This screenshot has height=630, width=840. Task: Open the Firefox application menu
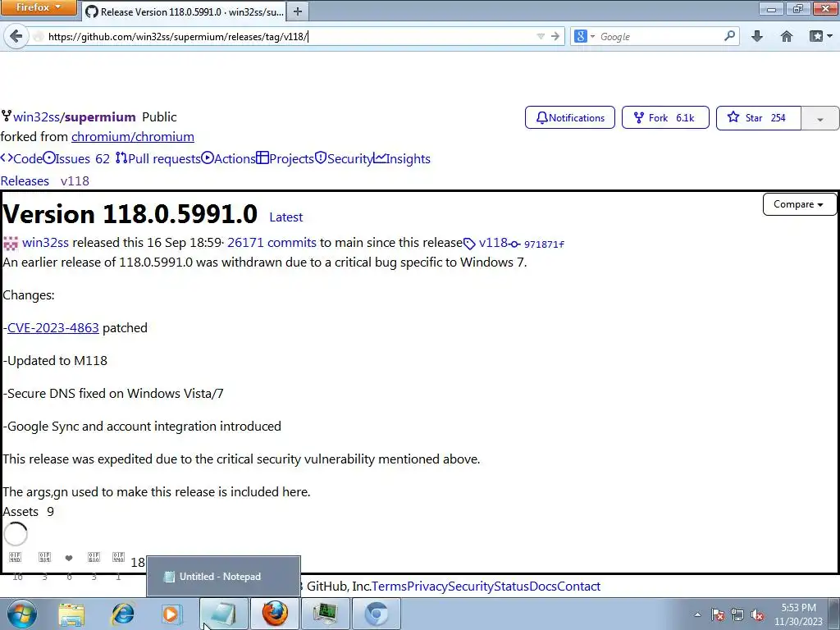click(x=39, y=7)
